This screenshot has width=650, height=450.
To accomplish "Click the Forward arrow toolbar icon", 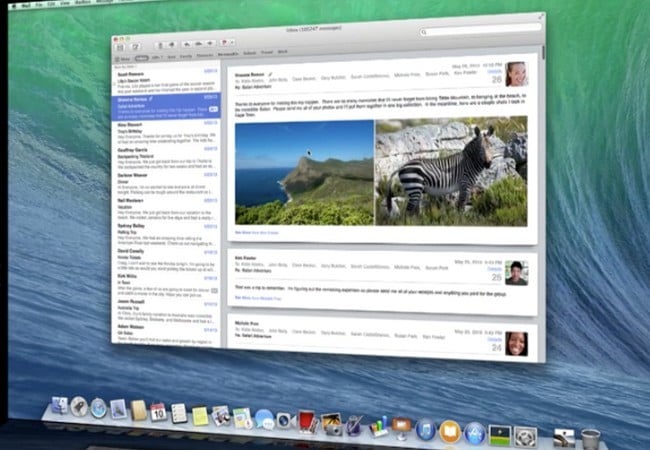I will (211, 43).
